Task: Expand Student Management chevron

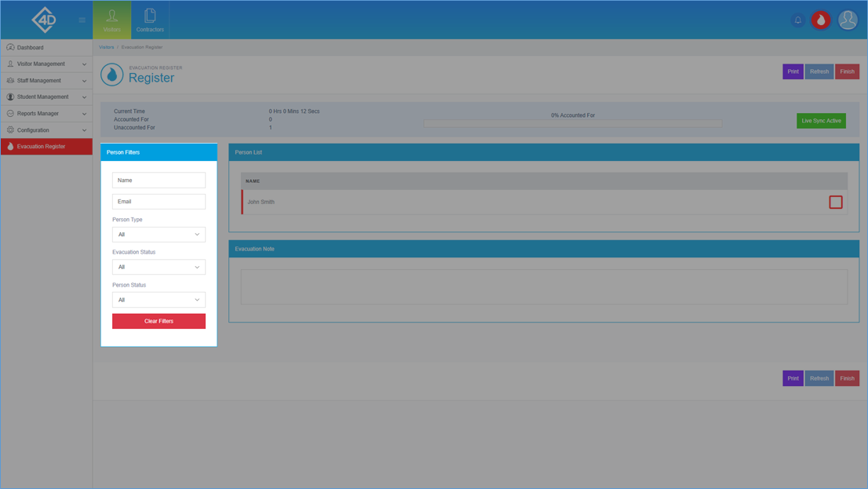Action: pyautogui.click(x=84, y=97)
